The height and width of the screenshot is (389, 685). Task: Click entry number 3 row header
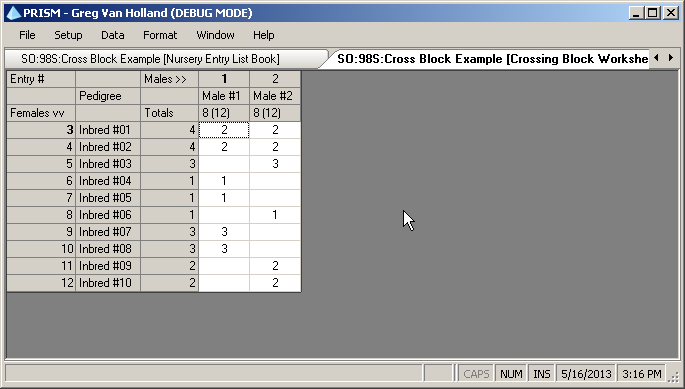click(41, 130)
